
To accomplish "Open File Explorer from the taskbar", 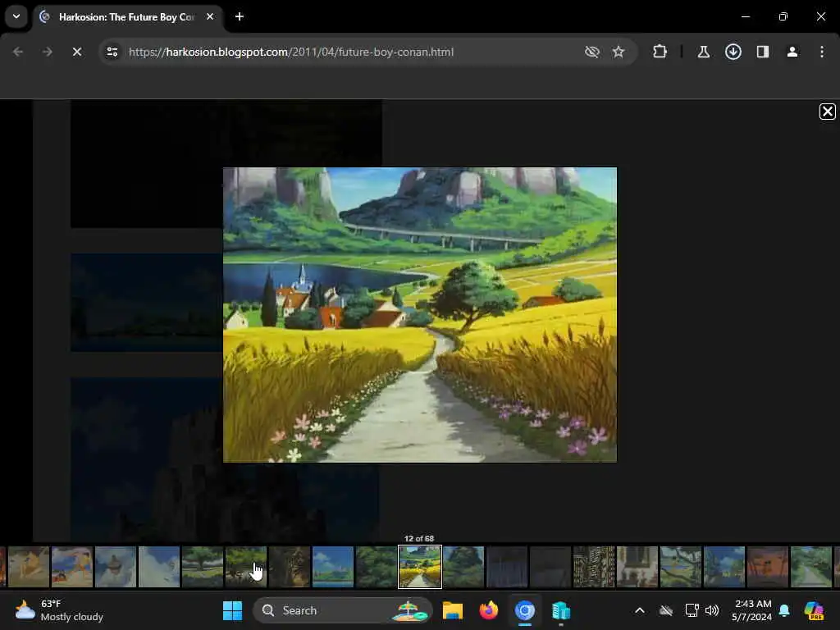I will click(x=453, y=610).
